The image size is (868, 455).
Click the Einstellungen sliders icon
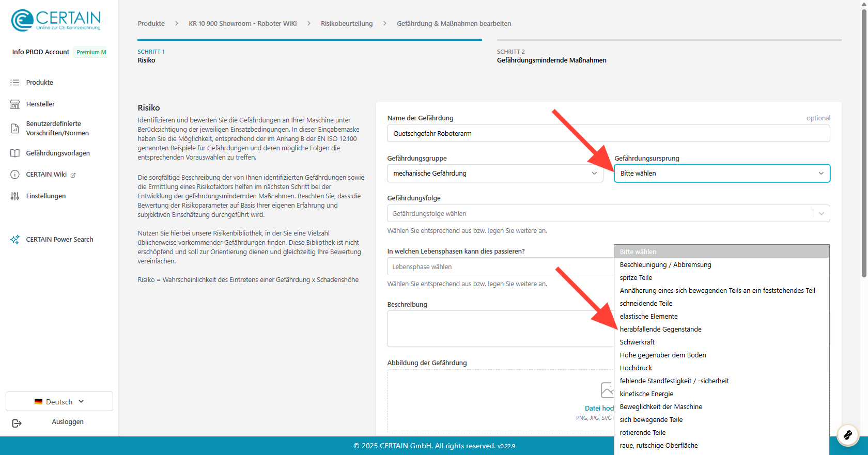point(15,196)
